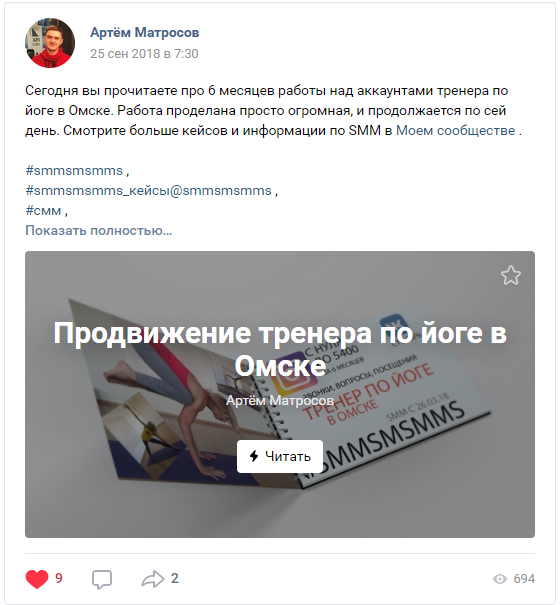
Task: Share the post with the arrow icon
Action: point(153,579)
